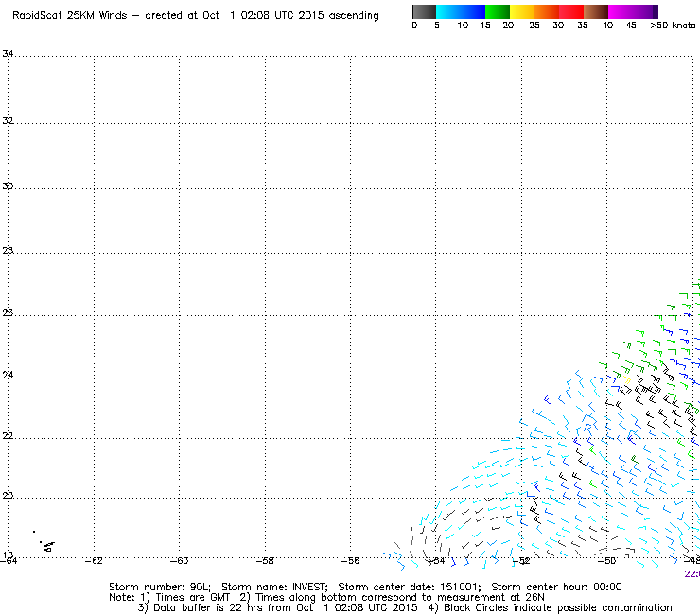Click the '10' label under the color bar
The height and width of the screenshot is (615, 700).
(x=463, y=26)
